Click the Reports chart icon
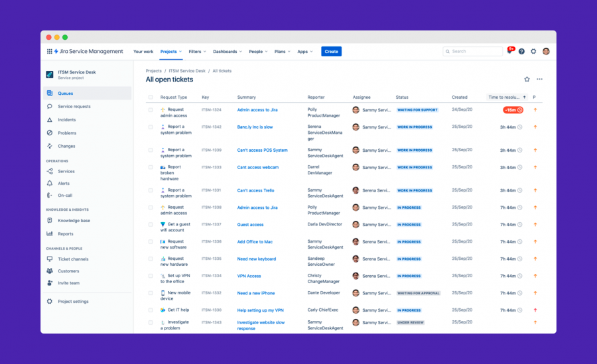The image size is (597, 364). (50, 233)
